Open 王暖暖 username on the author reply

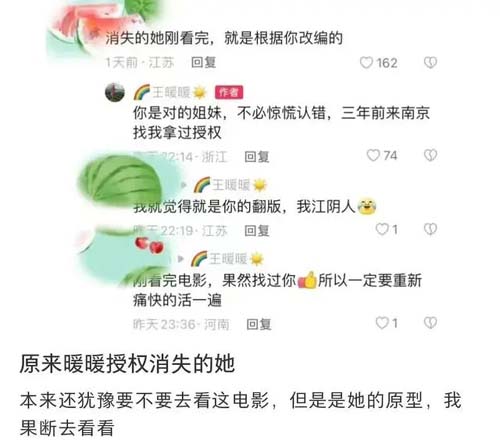(170, 92)
